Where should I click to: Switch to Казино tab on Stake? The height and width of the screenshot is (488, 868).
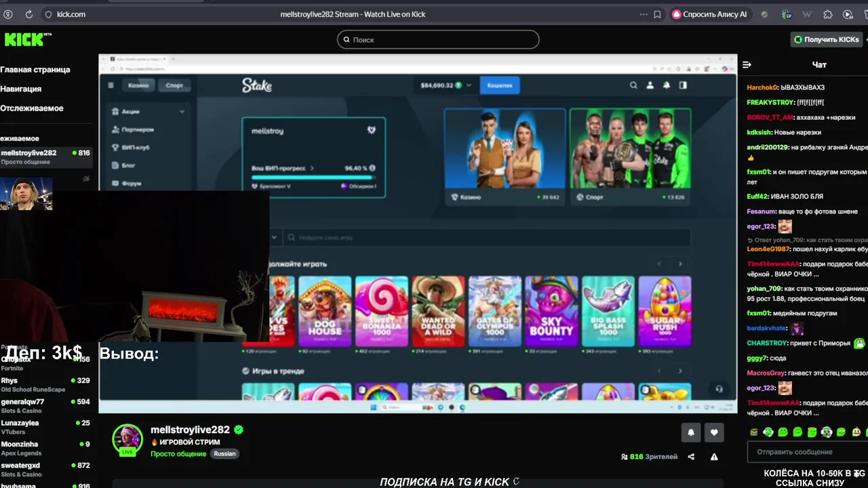click(138, 85)
